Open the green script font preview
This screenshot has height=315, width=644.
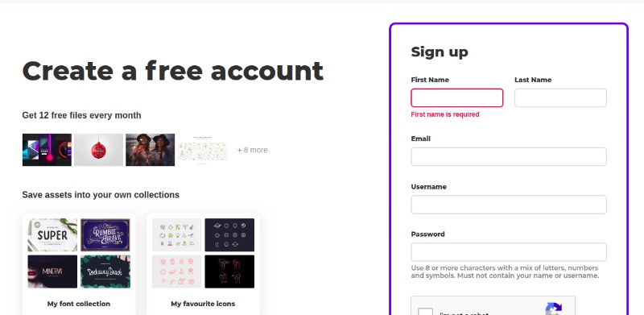point(105,271)
